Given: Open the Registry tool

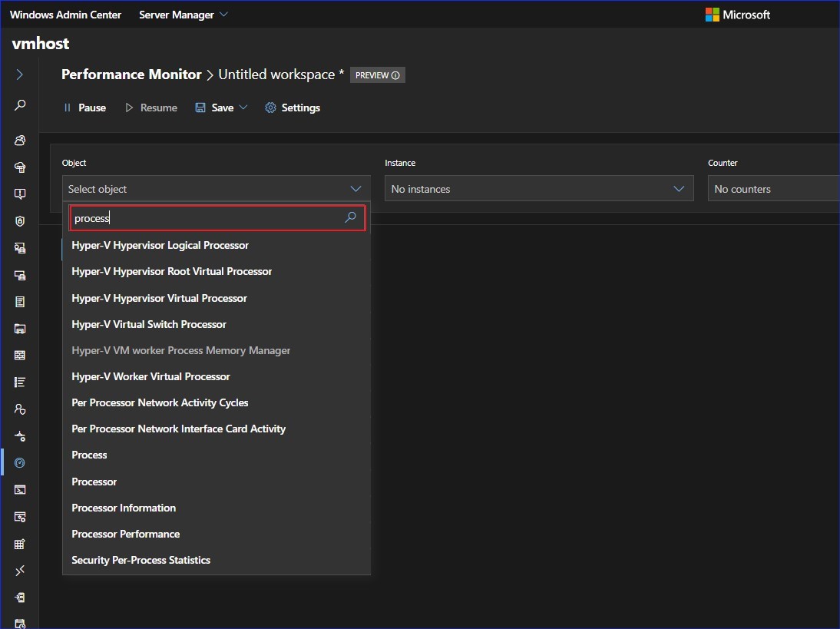Looking at the screenshot, I should (x=20, y=545).
